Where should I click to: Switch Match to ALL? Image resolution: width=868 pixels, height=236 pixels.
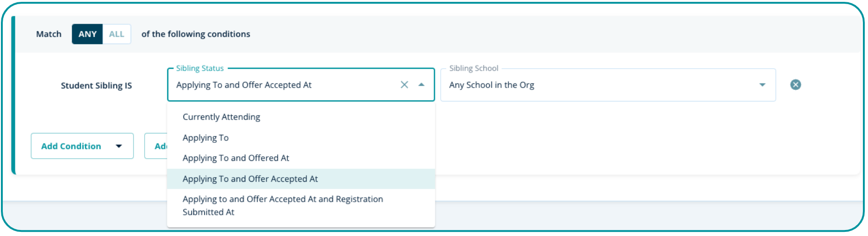[x=116, y=34]
